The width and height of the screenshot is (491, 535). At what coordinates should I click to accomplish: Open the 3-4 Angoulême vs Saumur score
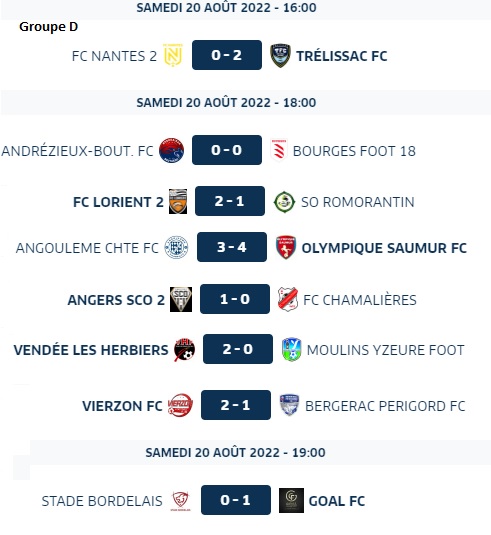232,247
